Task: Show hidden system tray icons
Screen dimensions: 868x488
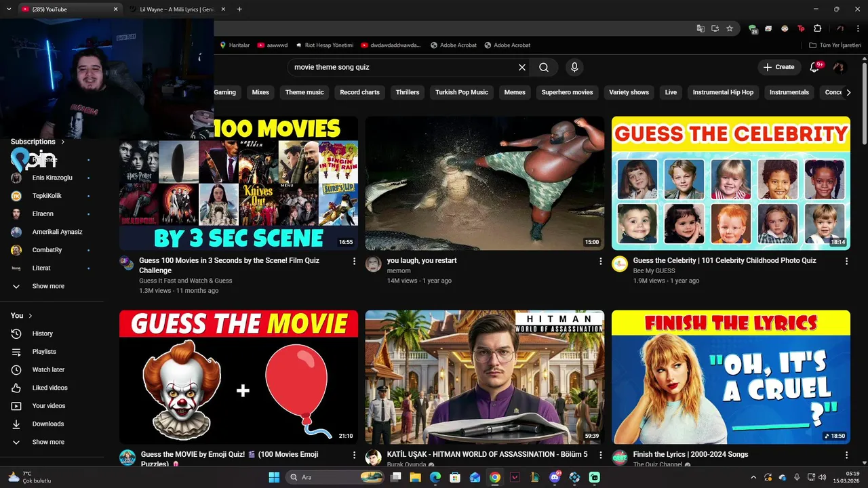Action: 753,477
